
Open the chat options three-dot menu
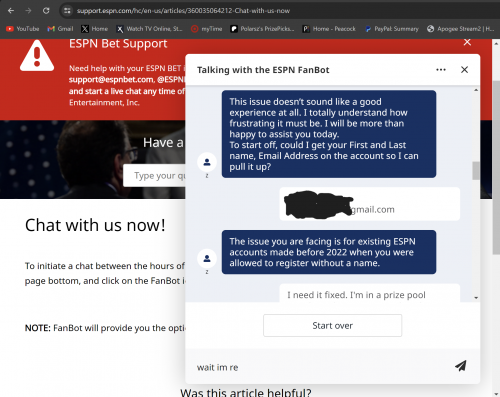click(x=441, y=70)
